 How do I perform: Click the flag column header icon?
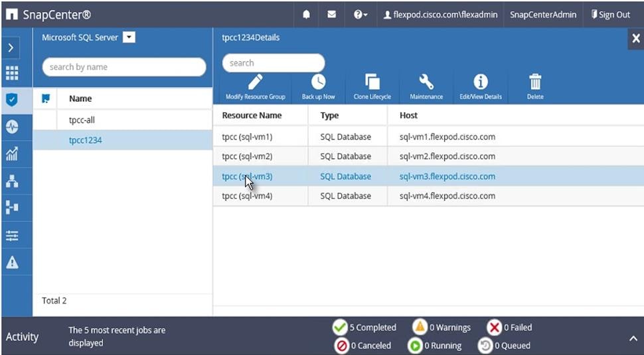tap(46, 98)
